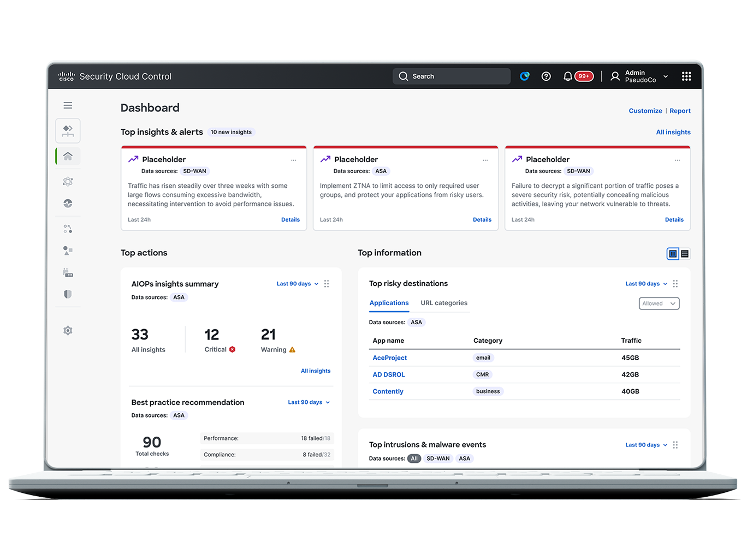Switch Top information to list view

pyautogui.click(x=685, y=253)
